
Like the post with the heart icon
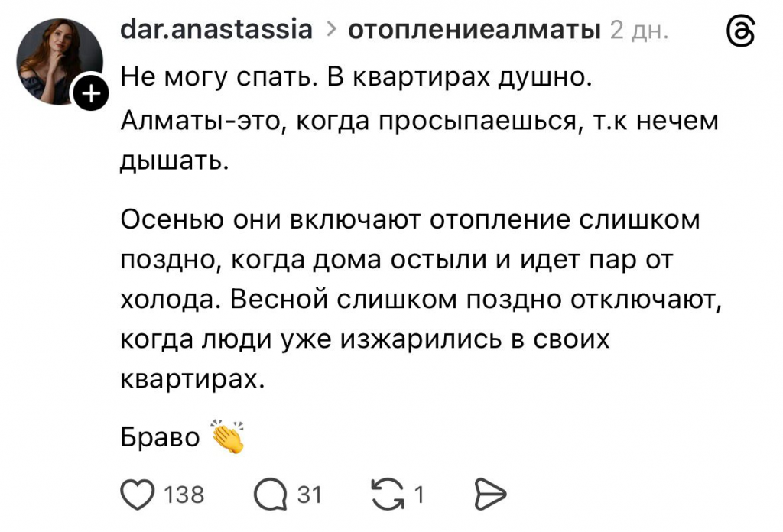[138, 495]
